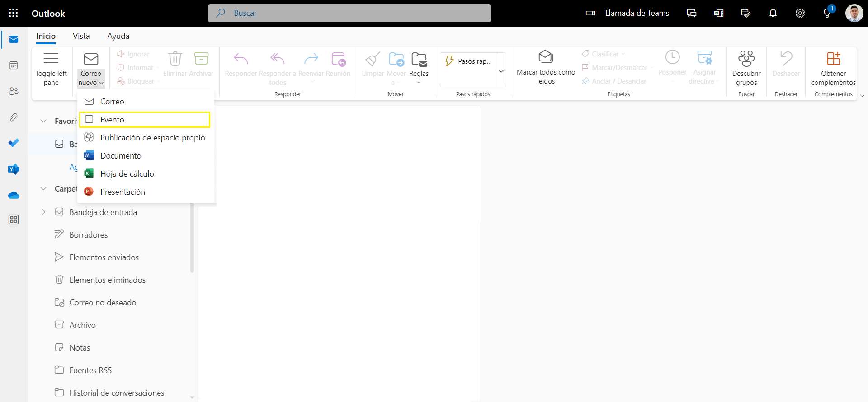Click Marcar todos como leídos
Screen dimensions: 868x402
pos(546,68)
